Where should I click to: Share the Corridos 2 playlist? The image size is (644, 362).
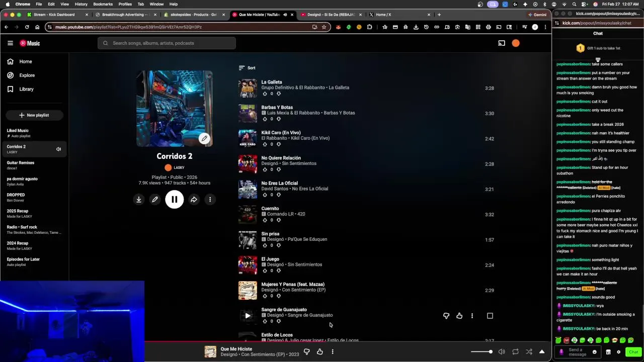194,200
